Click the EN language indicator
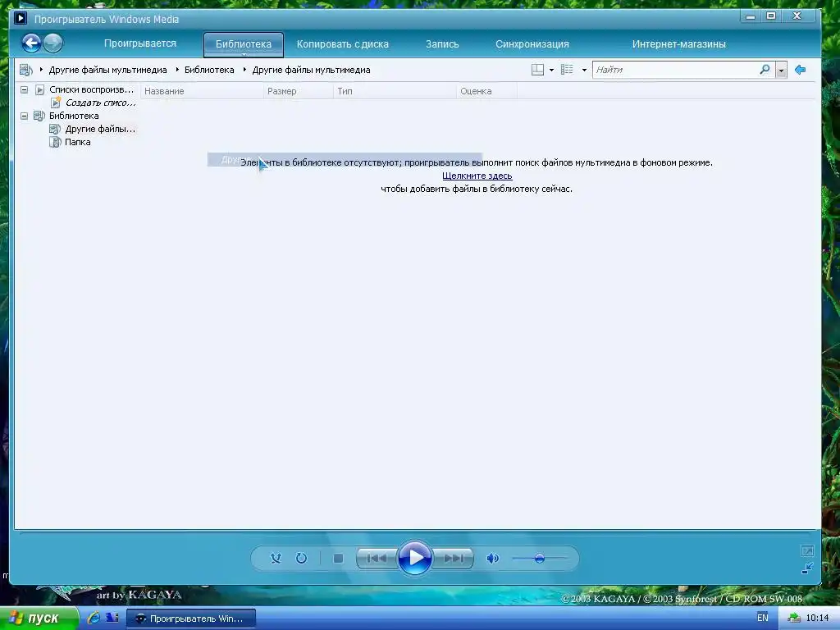The height and width of the screenshot is (630, 840). (762, 618)
